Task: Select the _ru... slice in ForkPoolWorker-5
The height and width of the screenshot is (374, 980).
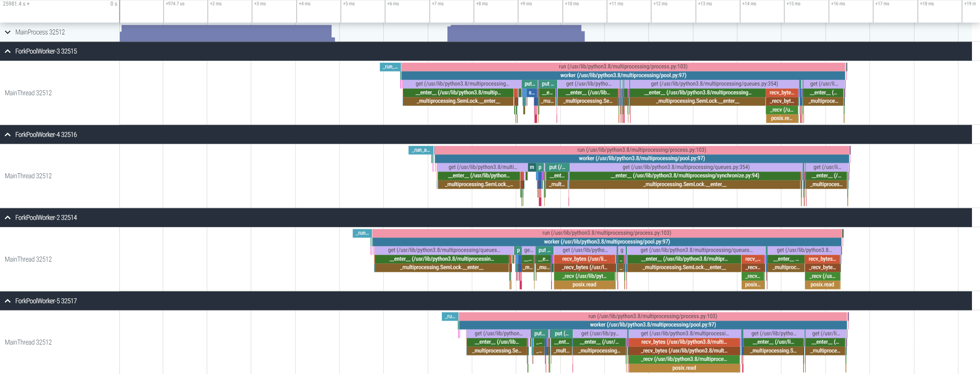Action: click(x=450, y=316)
